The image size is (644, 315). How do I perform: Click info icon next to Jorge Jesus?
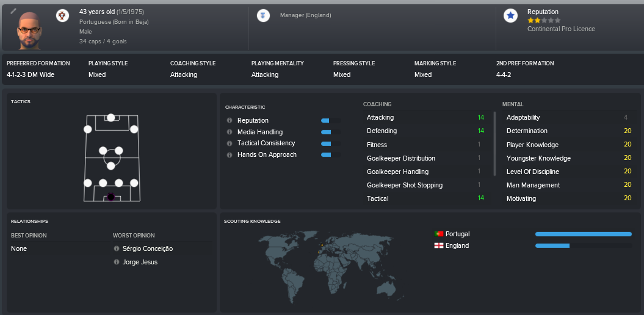tap(117, 262)
